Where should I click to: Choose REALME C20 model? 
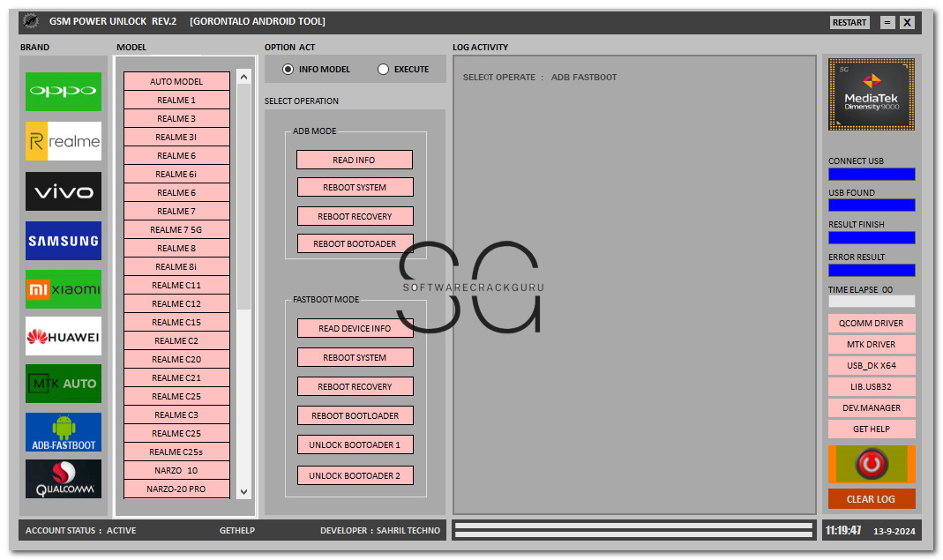176,359
